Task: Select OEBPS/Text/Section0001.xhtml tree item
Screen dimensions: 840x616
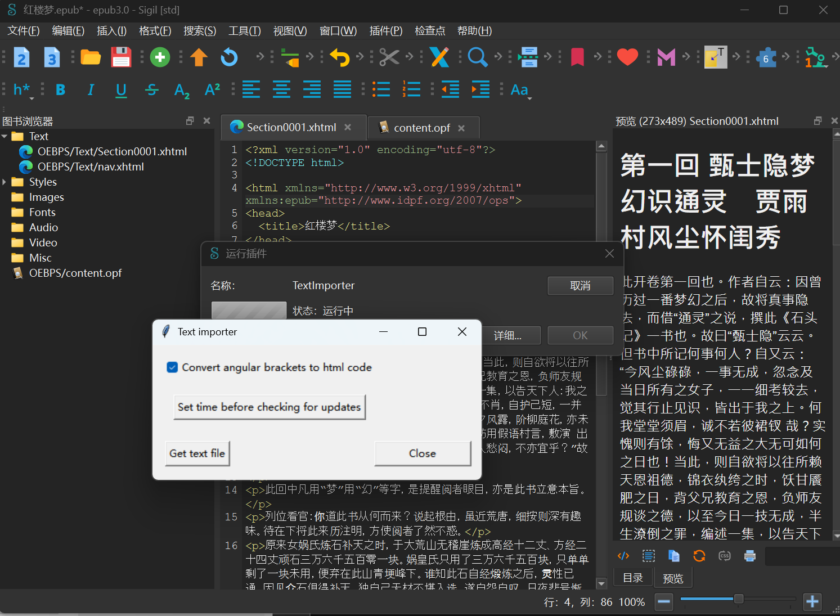Action: 112,151
